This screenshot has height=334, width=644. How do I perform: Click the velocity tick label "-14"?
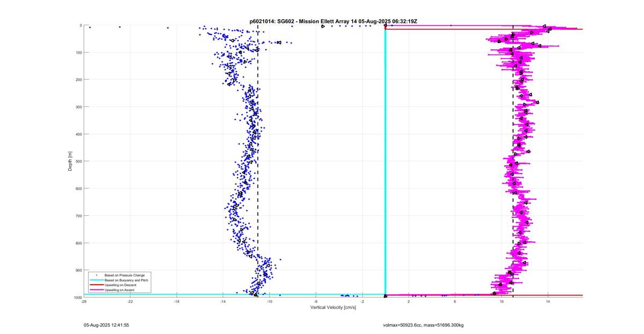[223, 302]
